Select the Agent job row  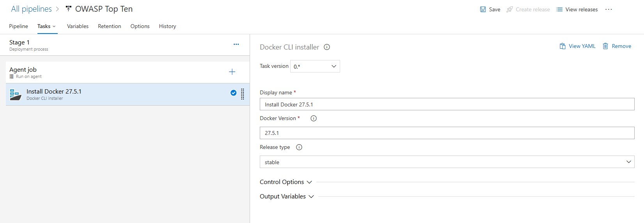(128, 72)
